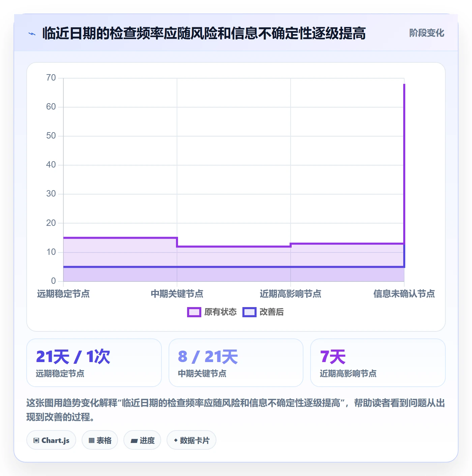Click the card label 远期稳定节点 under 21天

[60, 374]
